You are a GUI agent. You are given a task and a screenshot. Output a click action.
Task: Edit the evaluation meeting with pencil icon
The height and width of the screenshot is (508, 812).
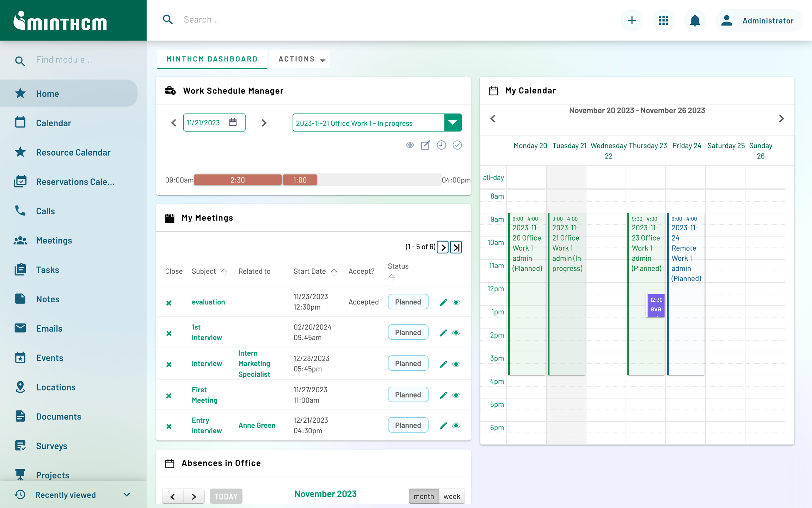443,302
